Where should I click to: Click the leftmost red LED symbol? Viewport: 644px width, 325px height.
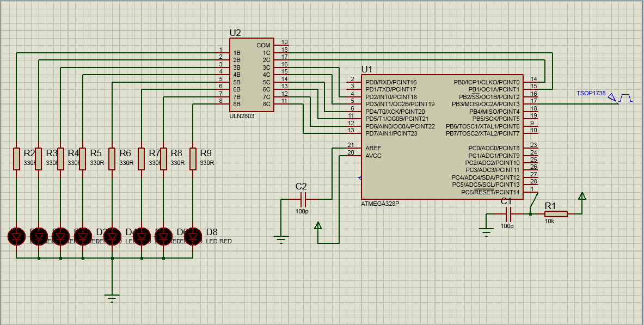[x=16, y=237]
